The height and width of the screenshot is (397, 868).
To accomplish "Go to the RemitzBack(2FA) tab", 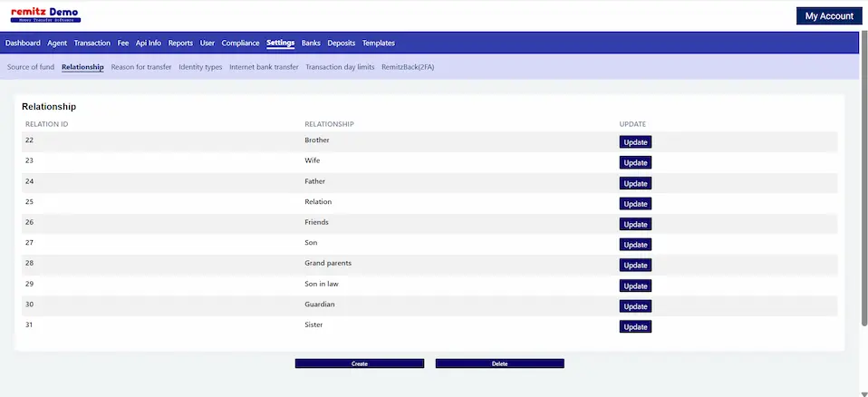I will click(x=408, y=67).
